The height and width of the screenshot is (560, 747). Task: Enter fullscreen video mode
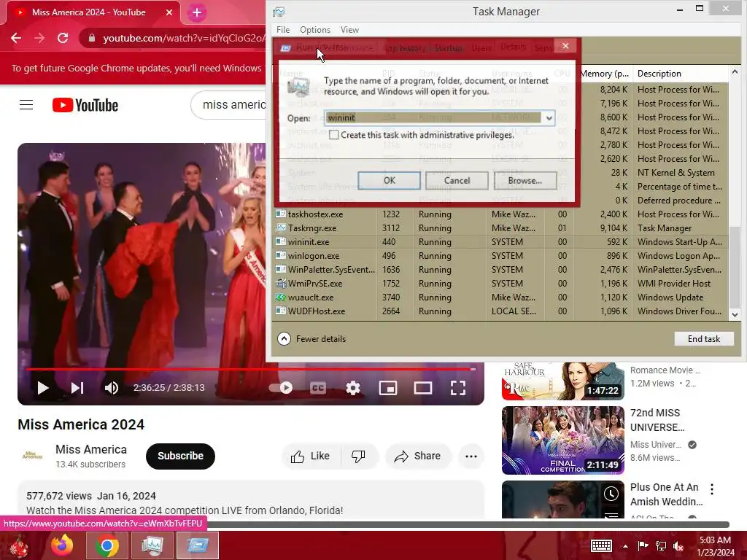458,388
